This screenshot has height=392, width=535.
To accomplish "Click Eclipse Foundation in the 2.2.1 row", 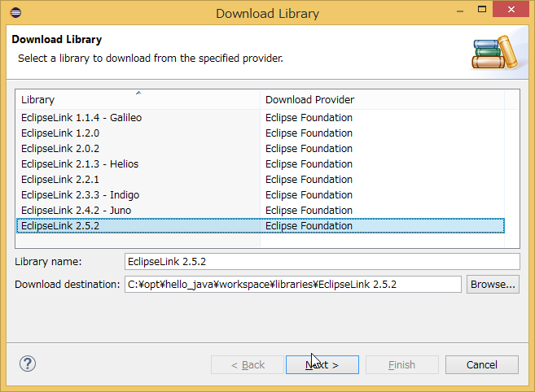I will (x=309, y=179).
